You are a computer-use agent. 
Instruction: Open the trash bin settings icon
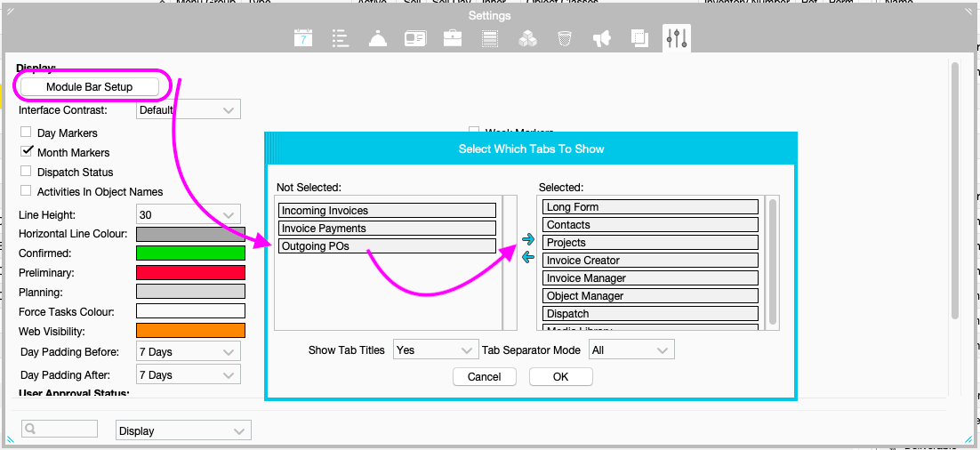click(x=565, y=39)
